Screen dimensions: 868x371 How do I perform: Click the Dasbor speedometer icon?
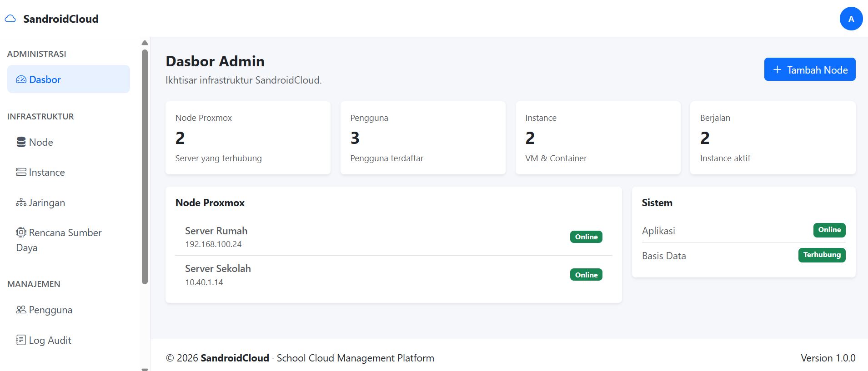(x=21, y=79)
